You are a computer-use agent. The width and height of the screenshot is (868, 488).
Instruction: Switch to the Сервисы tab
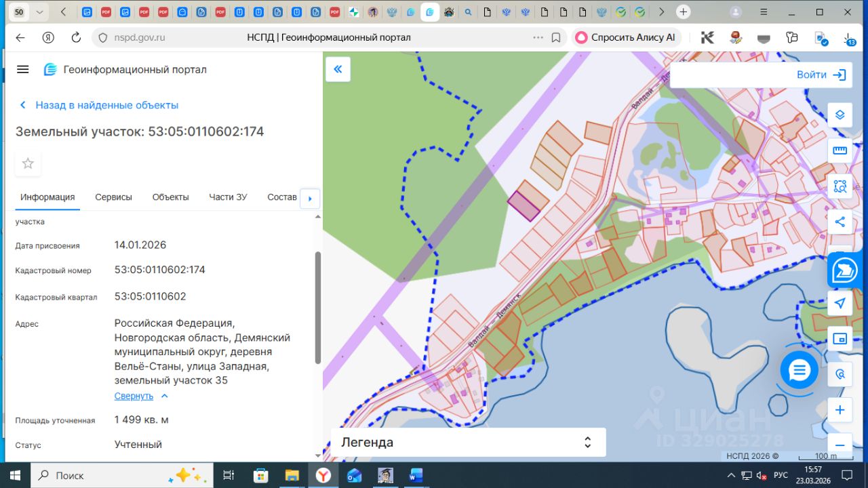pos(113,197)
